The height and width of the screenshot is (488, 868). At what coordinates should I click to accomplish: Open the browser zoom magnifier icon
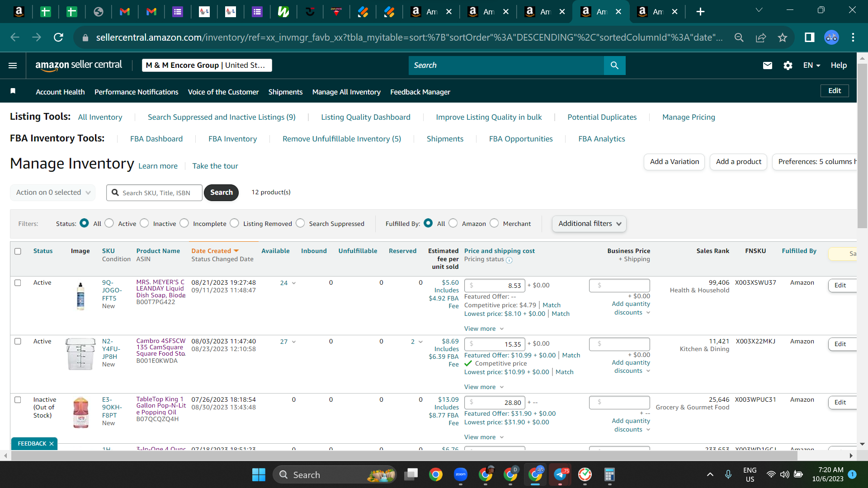point(739,38)
